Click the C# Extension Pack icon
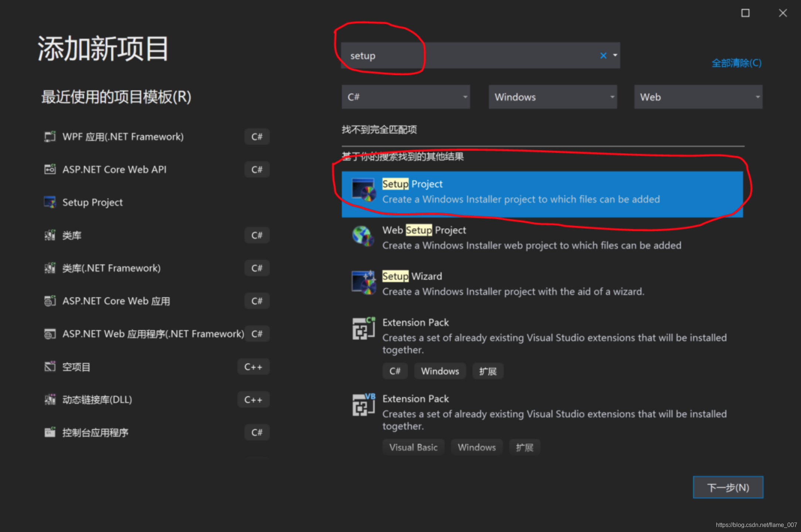Screen dimensions: 801x532 pyautogui.click(x=364, y=328)
